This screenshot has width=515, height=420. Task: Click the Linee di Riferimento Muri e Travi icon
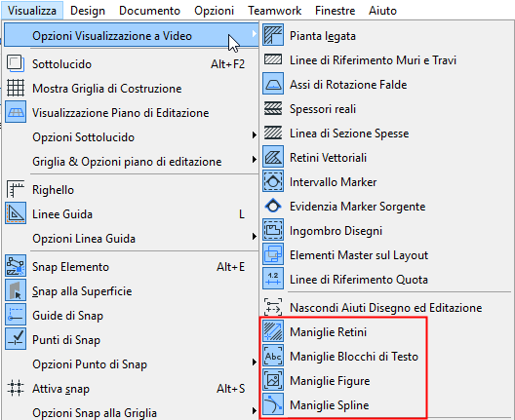(273, 59)
